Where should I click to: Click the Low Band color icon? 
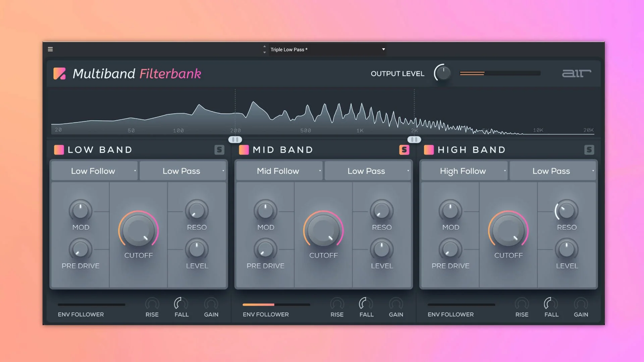[x=59, y=150]
